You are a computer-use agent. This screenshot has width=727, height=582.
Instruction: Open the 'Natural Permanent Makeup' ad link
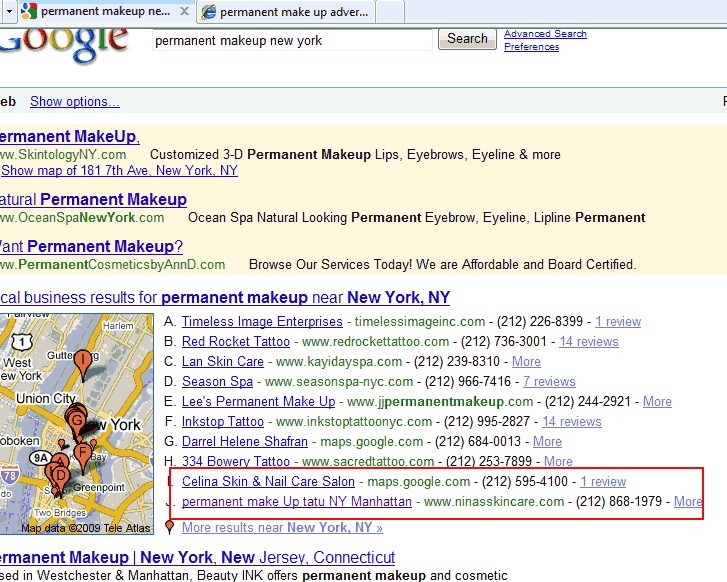93,199
